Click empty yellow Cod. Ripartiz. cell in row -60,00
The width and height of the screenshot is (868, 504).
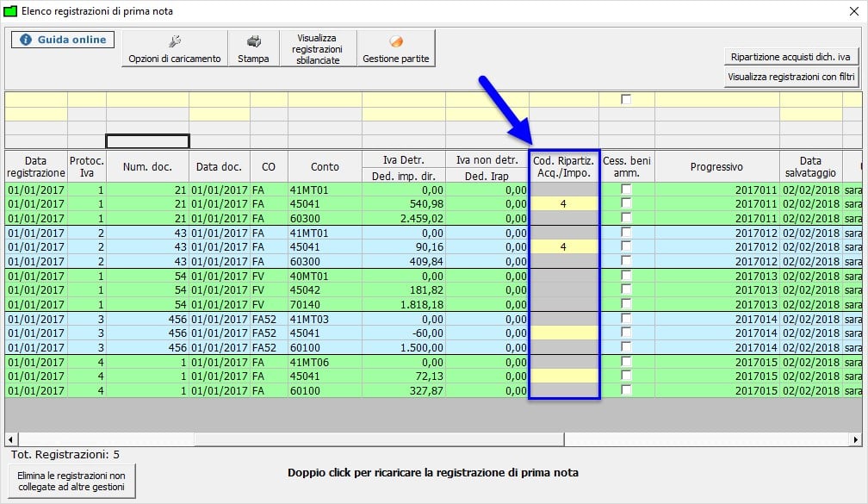click(563, 333)
